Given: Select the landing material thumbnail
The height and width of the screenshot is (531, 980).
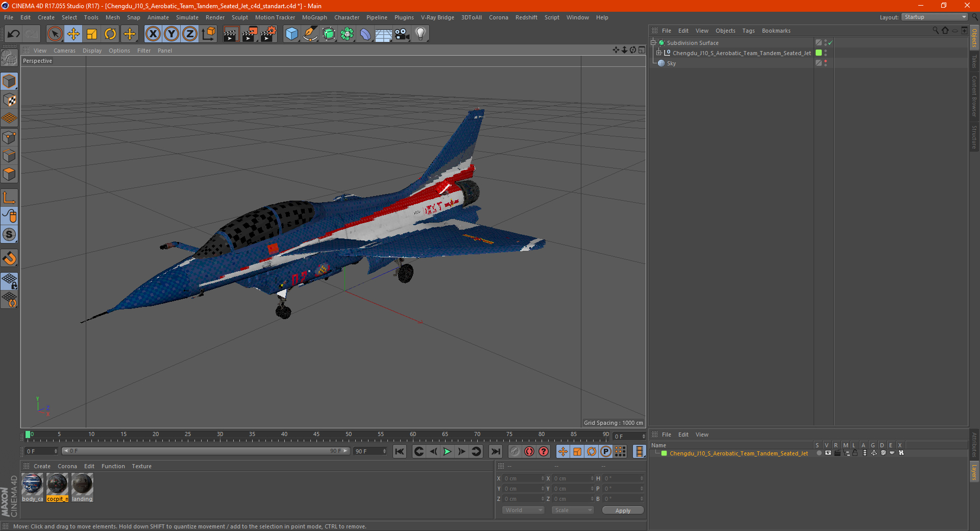Looking at the screenshot, I should click(82, 488).
